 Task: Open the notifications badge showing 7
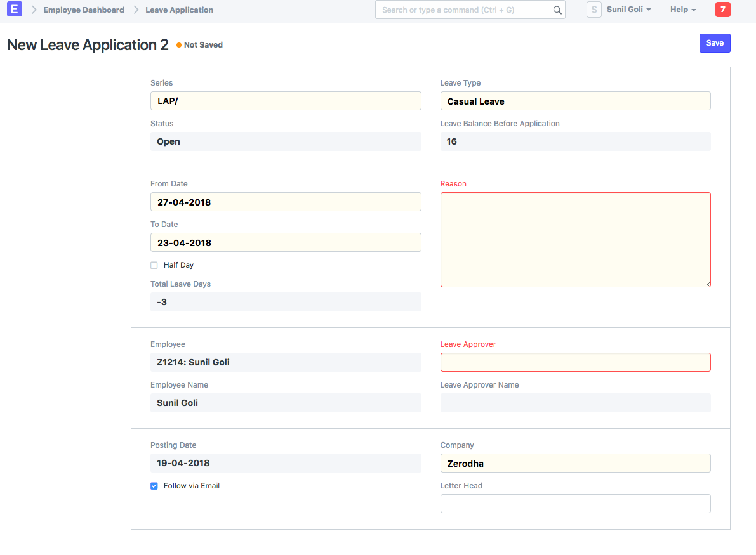coord(722,10)
